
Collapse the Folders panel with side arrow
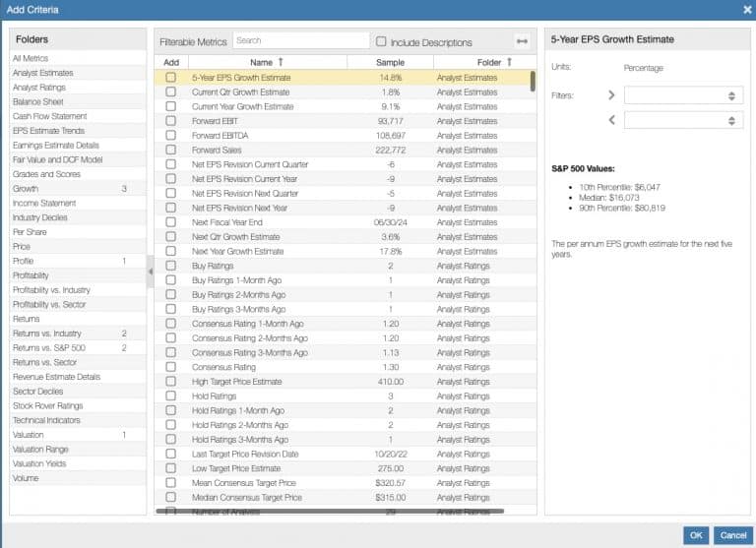point(151,272)
